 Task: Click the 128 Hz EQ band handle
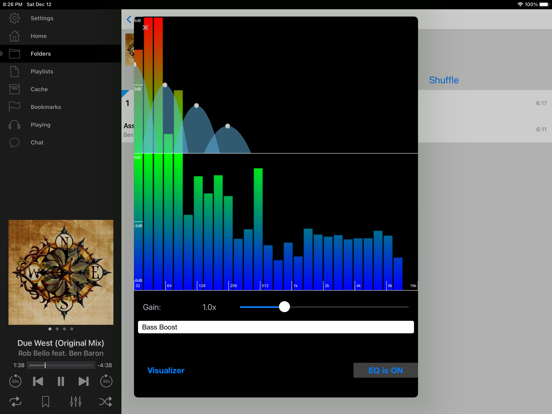(x=196, y=106)
